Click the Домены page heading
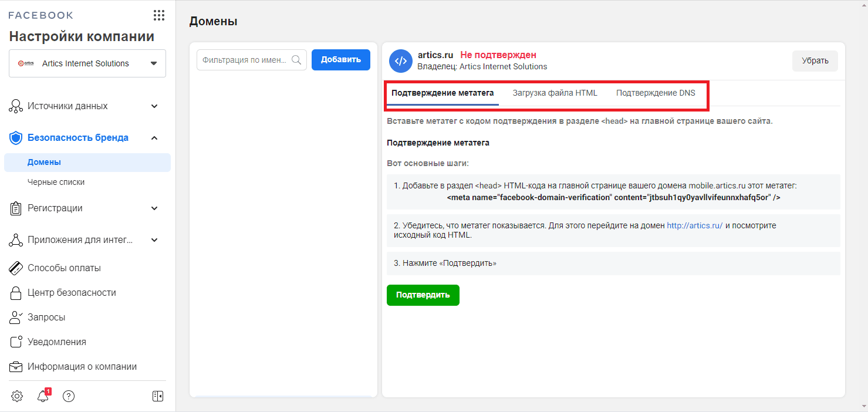The height and width of the screenshot is (412, 868). coord(213,22)
